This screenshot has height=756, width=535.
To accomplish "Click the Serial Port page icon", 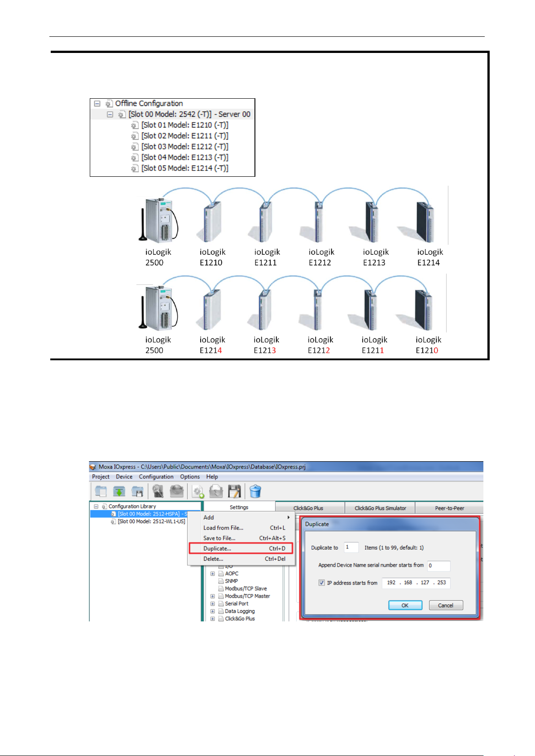I will [x=221, y=604].
